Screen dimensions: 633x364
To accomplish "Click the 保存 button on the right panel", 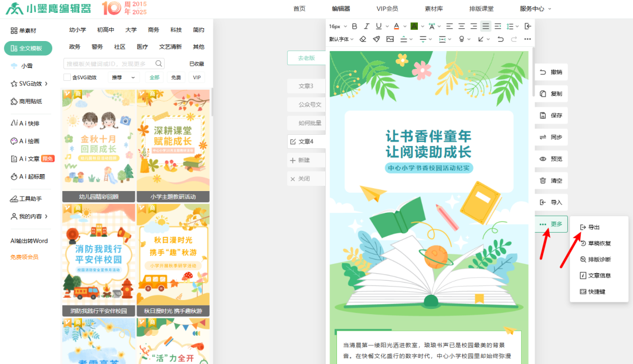I will (x=551, y=115).
